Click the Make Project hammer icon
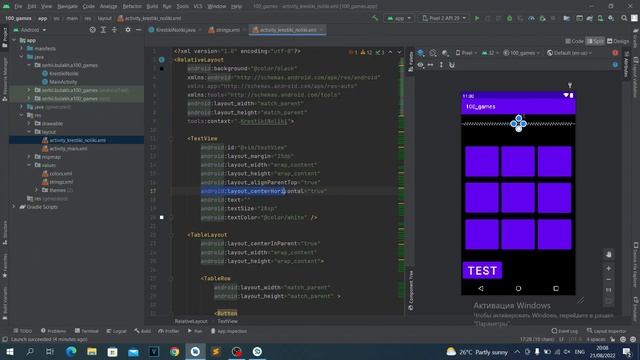The height and width of the screenshot is (360, 640). tap(375, 18)
